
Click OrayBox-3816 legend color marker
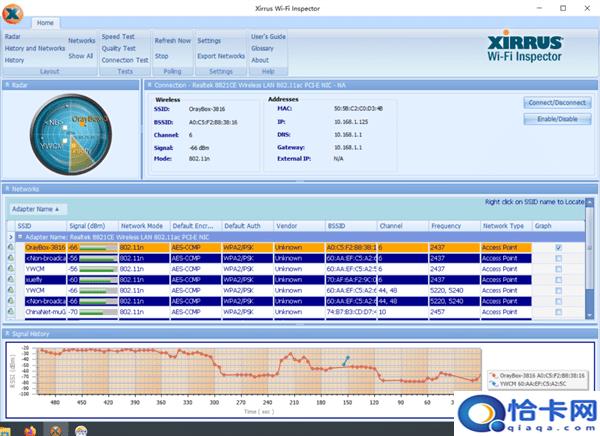493,375
